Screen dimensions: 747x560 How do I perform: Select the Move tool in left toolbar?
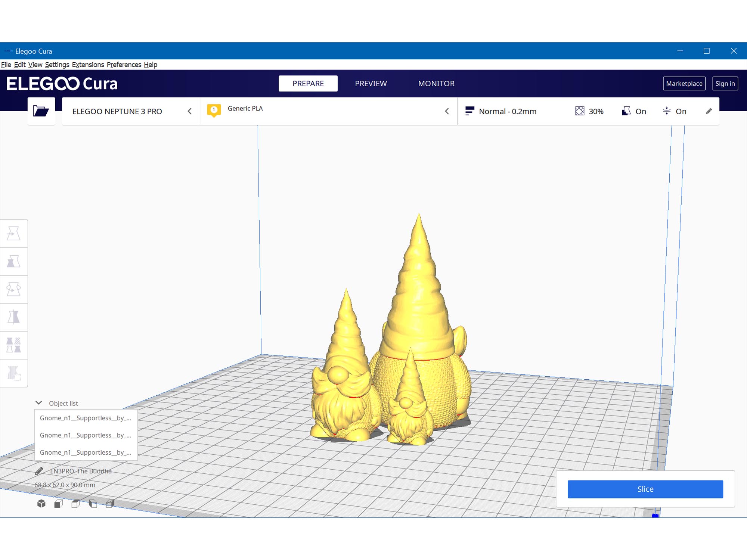(x=14, y=233)
